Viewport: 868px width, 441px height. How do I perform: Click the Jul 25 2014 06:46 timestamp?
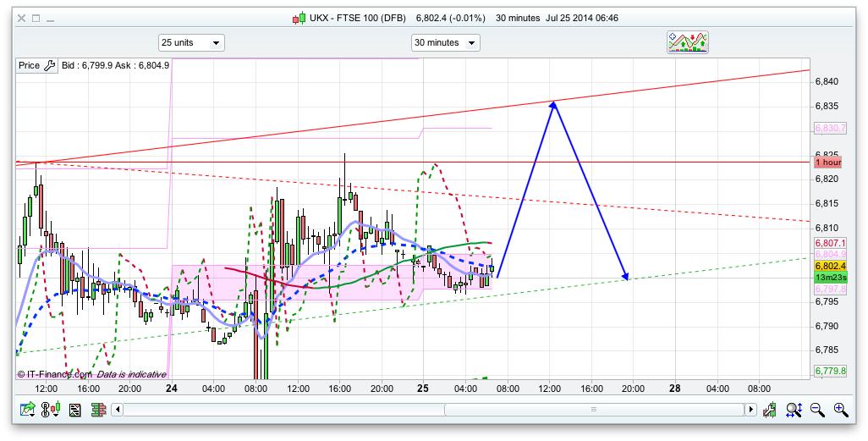point(582,19)
